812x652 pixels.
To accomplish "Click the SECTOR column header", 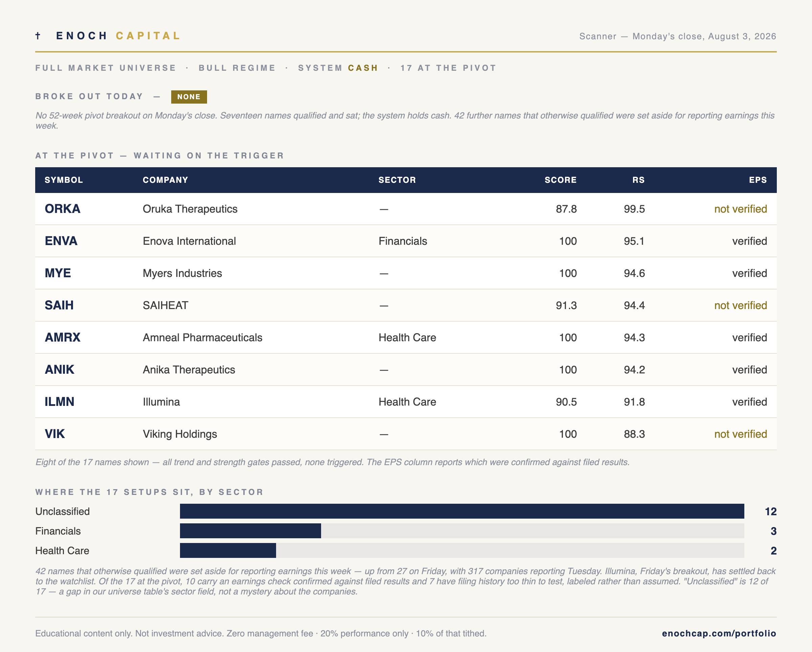I will (x=397, y=180).
